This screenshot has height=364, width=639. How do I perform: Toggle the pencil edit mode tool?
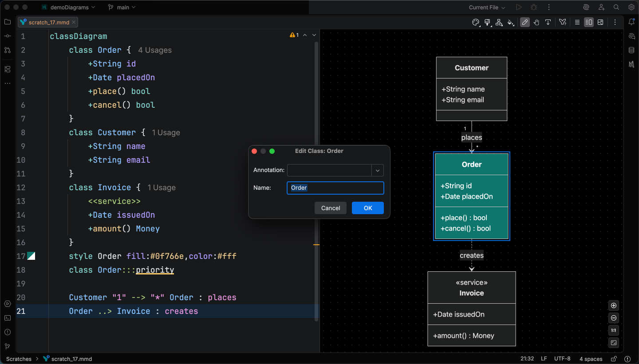coord(525,22)
